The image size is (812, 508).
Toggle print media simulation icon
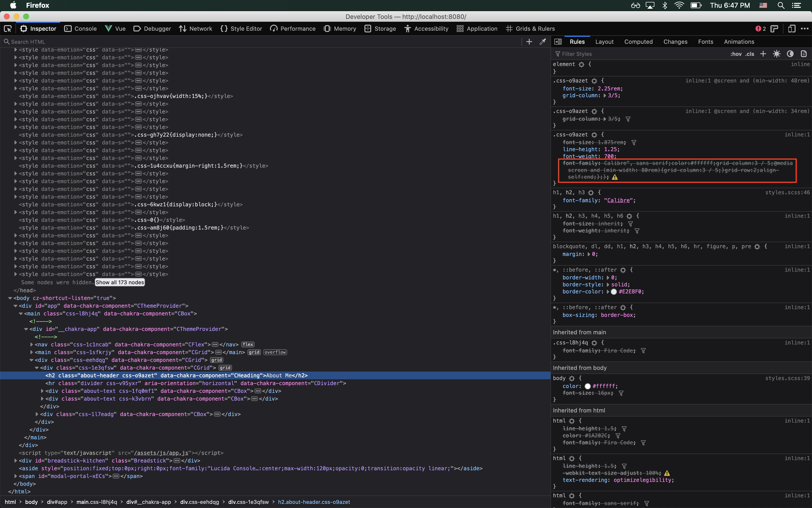pyautogui.click(x=804, y=54)
